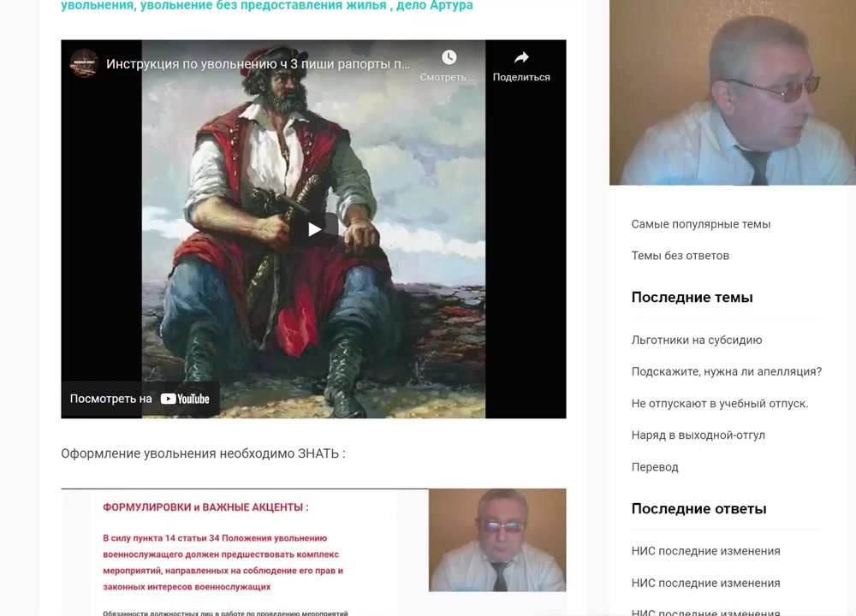
Task: Open the 'Темы без ответов' link
Action: click(x=681, y=256)
